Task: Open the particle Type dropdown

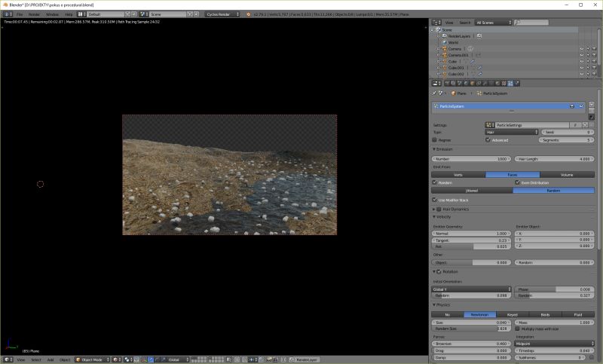Action: click(512, 132)
